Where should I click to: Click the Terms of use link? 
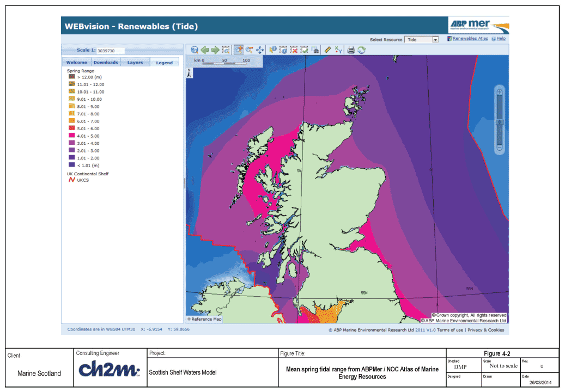(450, 330)
